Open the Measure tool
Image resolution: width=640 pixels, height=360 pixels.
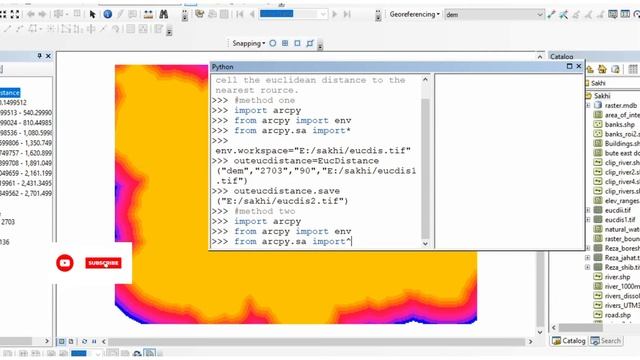[148, 14]
